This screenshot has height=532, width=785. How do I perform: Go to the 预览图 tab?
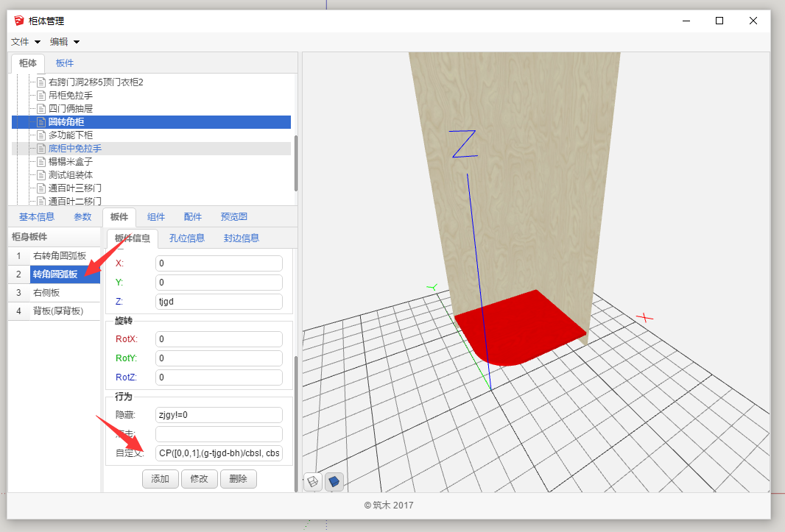(233, 217)
